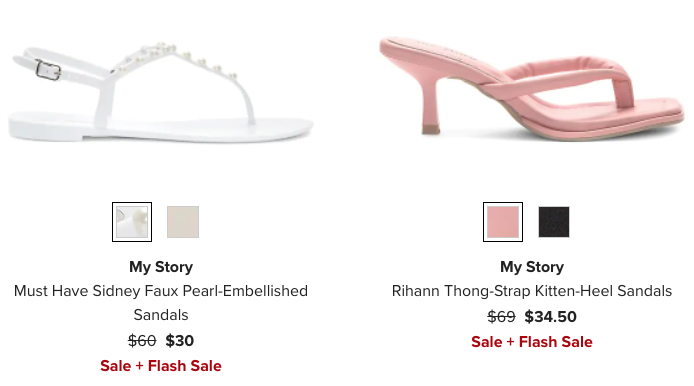This screenshot has height=386, width=694.
Task: Click the $34.50 sale price
Action: 551,317
